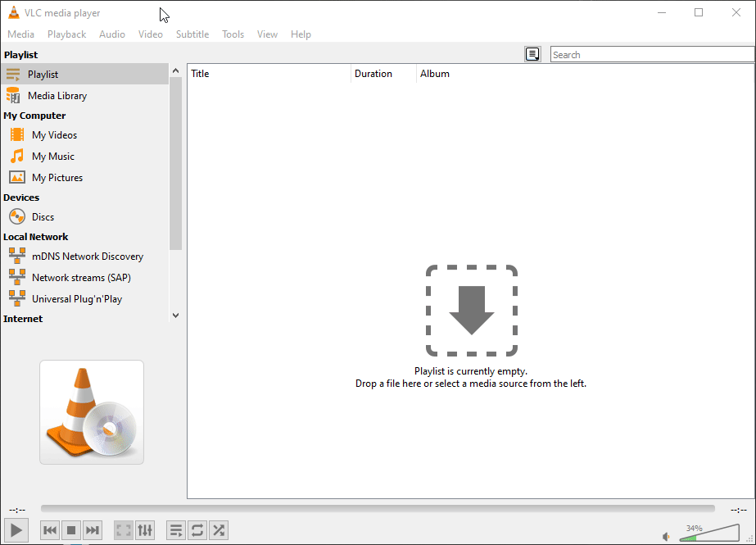
Task: Open mDNS Network Discovery
Action: tap(86, 256)
